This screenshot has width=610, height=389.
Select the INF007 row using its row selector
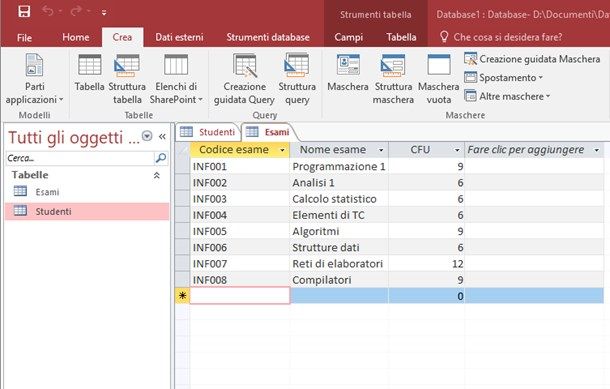click(182, 264)
